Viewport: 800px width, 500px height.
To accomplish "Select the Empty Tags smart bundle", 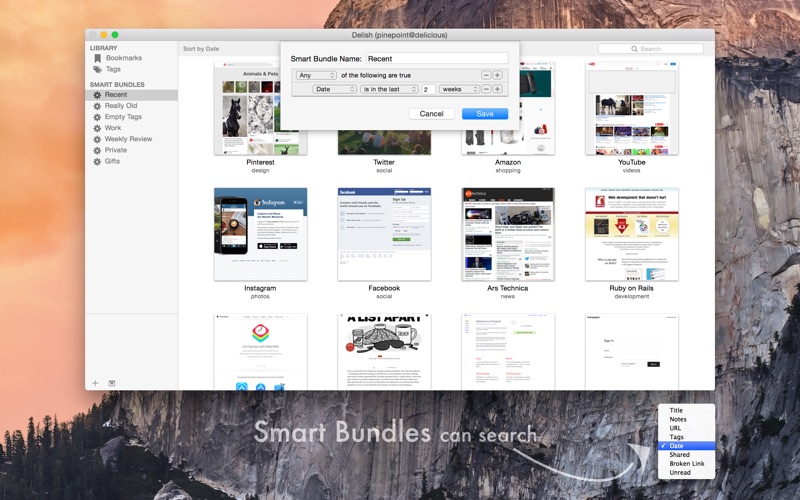I will pos(123,117).
